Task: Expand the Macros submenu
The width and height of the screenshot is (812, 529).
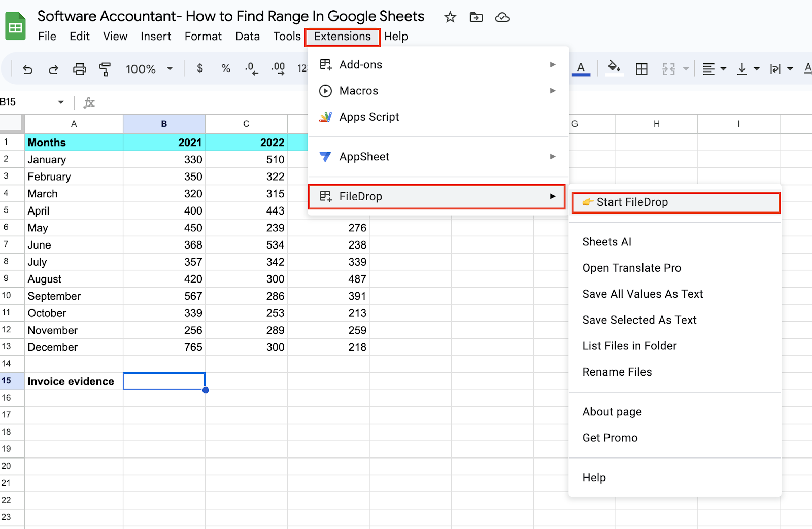Action: tap(438, 91)
